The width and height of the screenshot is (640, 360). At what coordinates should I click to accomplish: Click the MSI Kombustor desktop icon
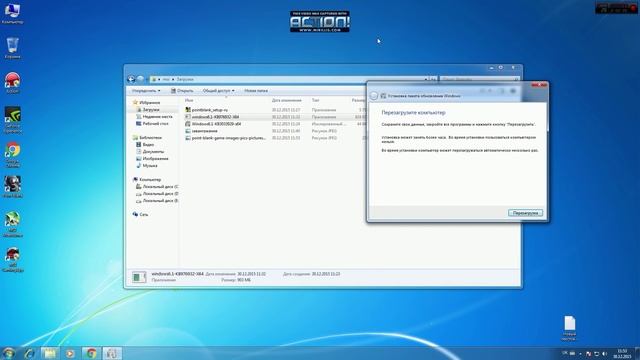coord(12,259)
